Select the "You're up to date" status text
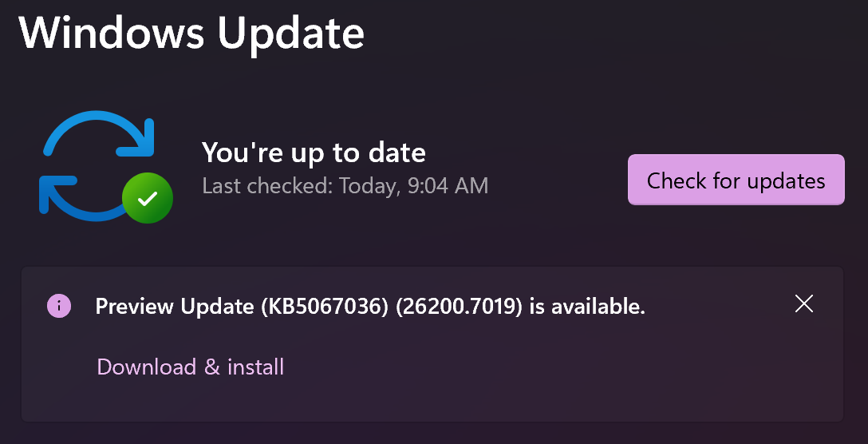 click(x=314, y=152)
